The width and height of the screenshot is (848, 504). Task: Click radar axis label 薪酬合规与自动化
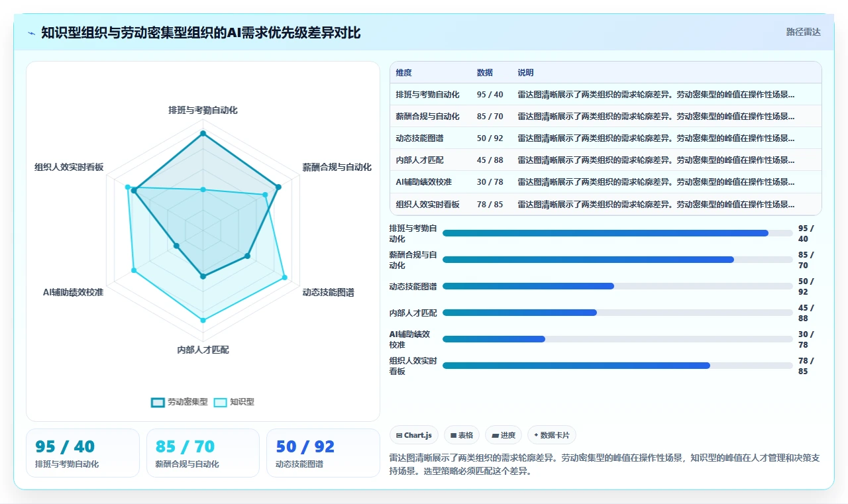click(x=337, y=168)
